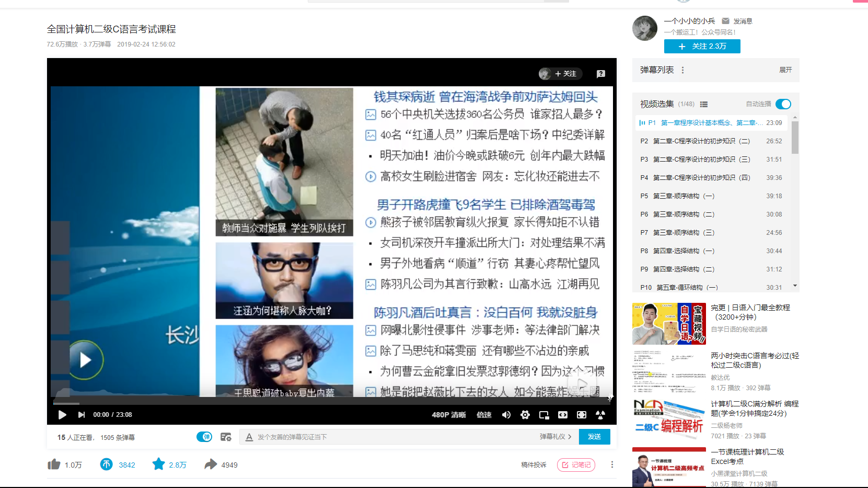Enable picture-in-picture mode
The image size is (868, 488).
pos(544,415)
